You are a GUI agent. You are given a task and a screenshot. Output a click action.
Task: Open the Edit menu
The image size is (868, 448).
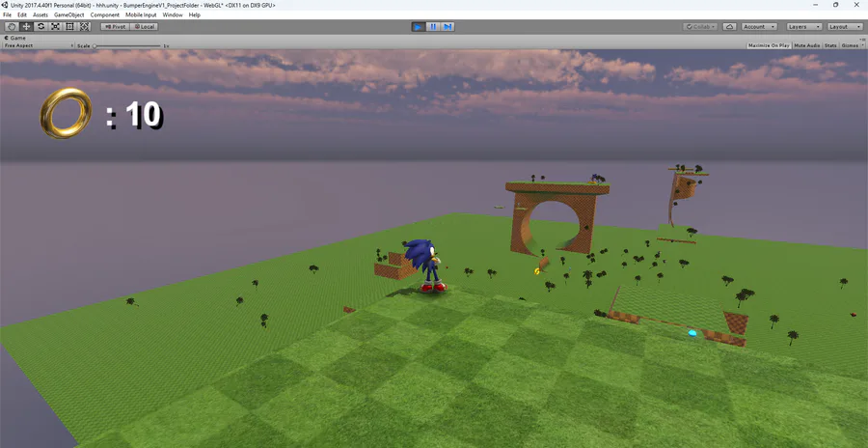(x=22, y=15)
